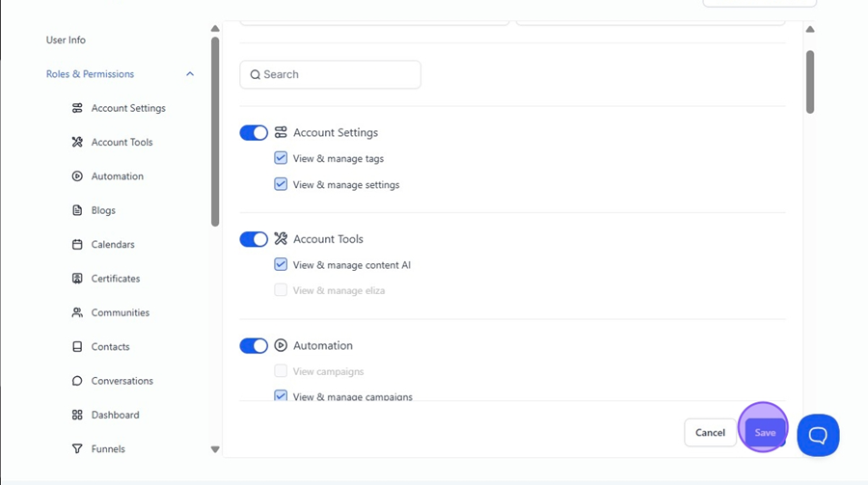Click the Cancel button
868x485 pixels.
(710, 432)
